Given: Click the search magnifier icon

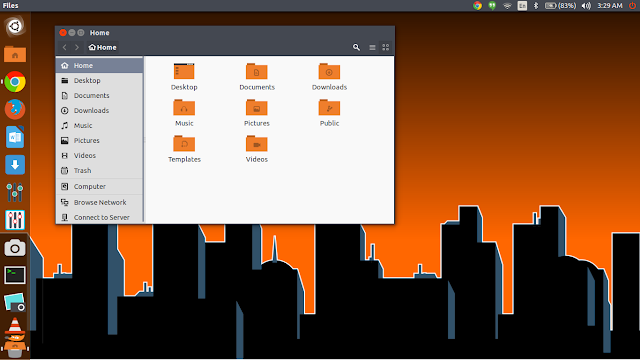Looking at the screenshot, I should [x=356, y=47].
